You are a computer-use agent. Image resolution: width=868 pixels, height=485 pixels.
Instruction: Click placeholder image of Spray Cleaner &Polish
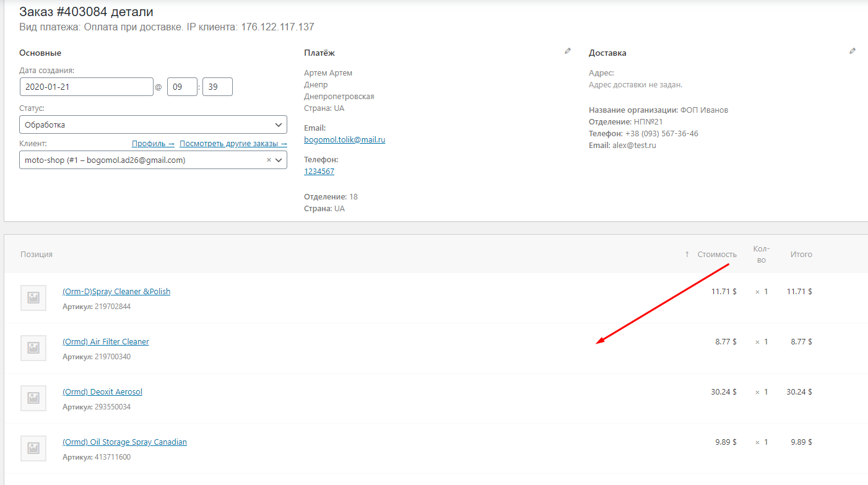[x=33, y=298]
